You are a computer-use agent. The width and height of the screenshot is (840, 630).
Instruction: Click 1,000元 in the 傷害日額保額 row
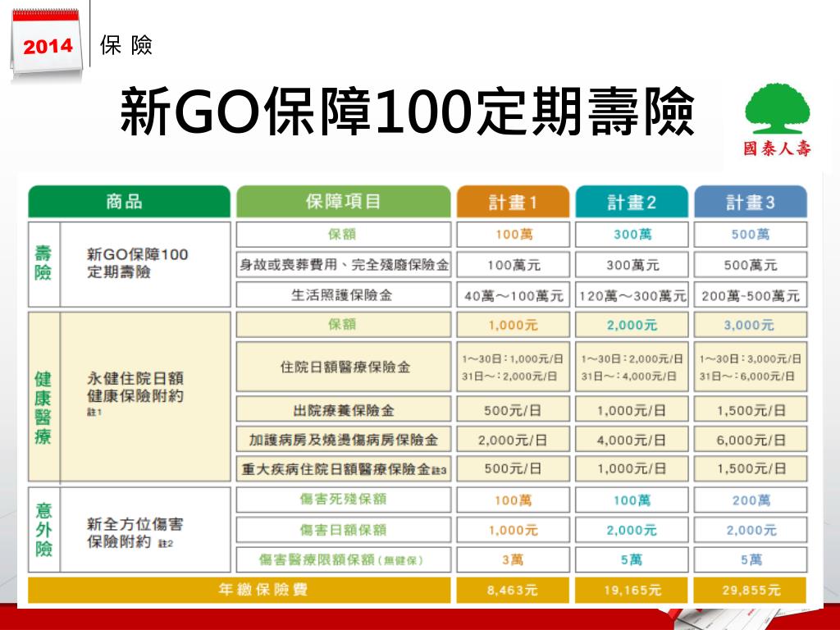pyautogui.click(x=513, y=530)
